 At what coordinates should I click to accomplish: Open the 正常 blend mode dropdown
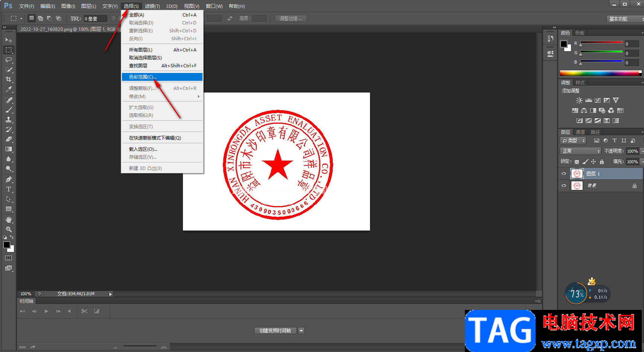tap(580, 151)
